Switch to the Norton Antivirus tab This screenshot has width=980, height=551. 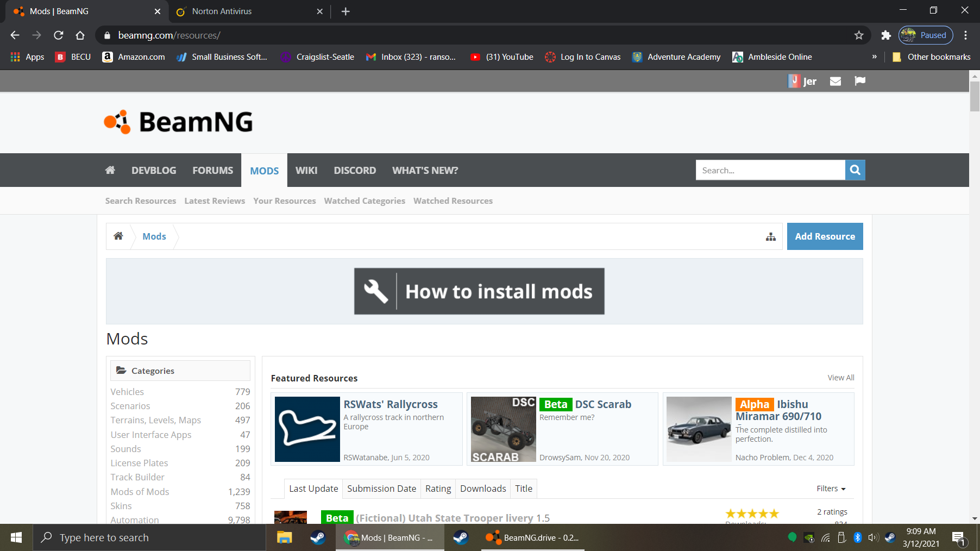click(x=248, y=11)
